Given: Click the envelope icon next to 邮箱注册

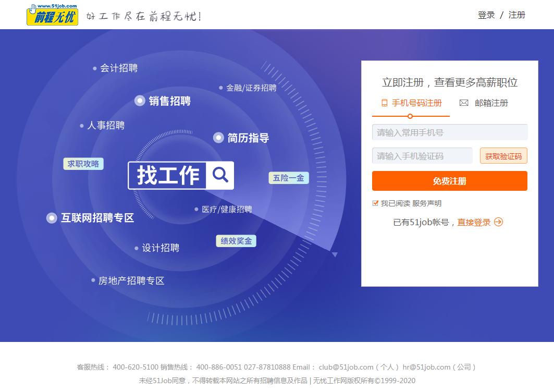Looking at the screenshot, I should [464, 103].
